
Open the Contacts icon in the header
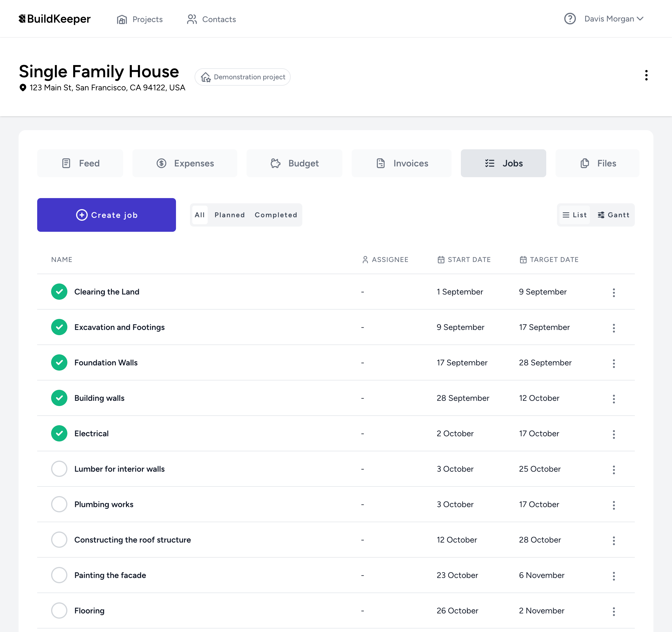coord(192,19)
